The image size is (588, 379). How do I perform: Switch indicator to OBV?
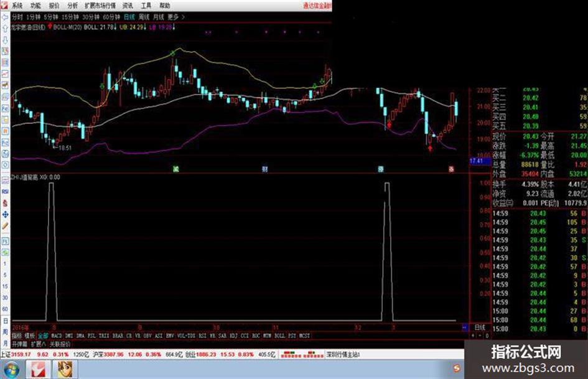coord(147,335)
